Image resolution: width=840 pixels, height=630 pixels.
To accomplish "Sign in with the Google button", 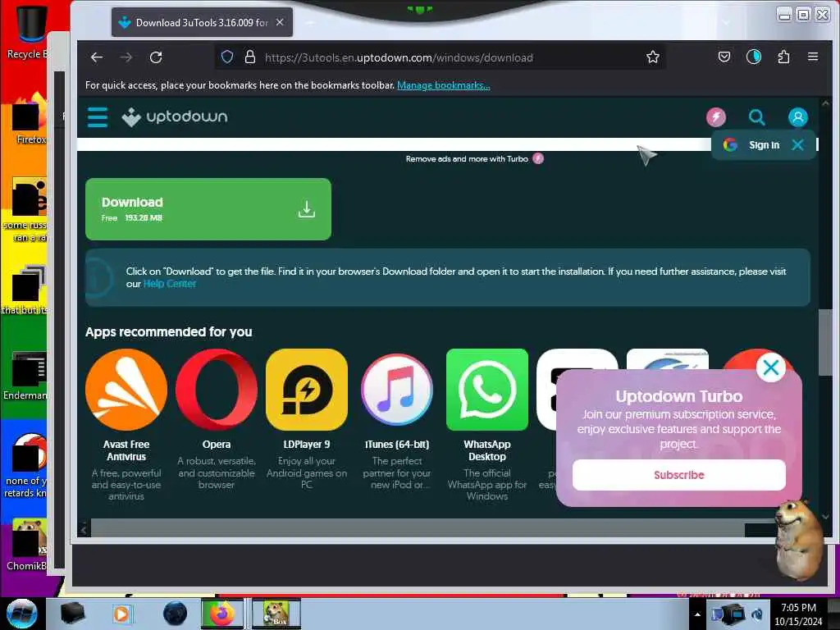I will [751, 144].
